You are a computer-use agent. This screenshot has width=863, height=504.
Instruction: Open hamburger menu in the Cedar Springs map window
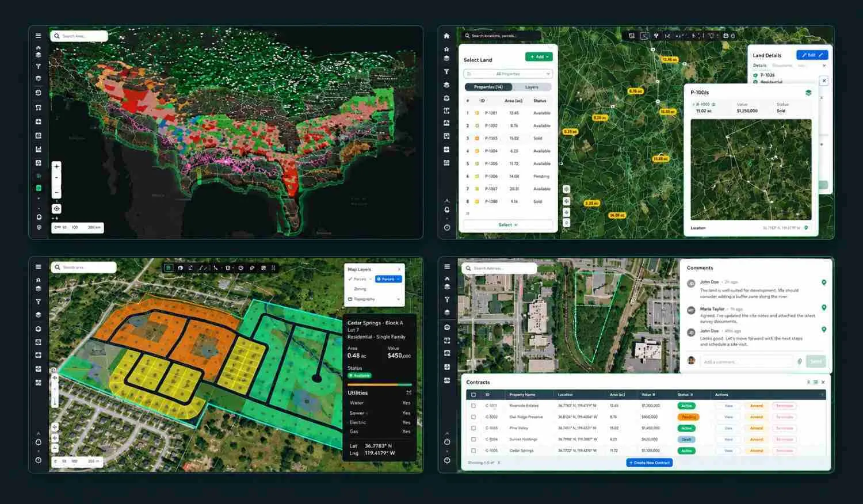coord(38,267)
